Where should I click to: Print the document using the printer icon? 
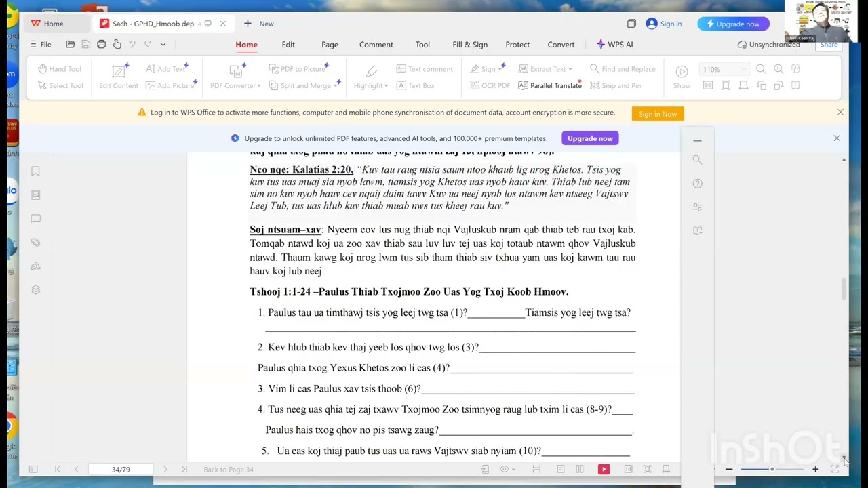101,45
